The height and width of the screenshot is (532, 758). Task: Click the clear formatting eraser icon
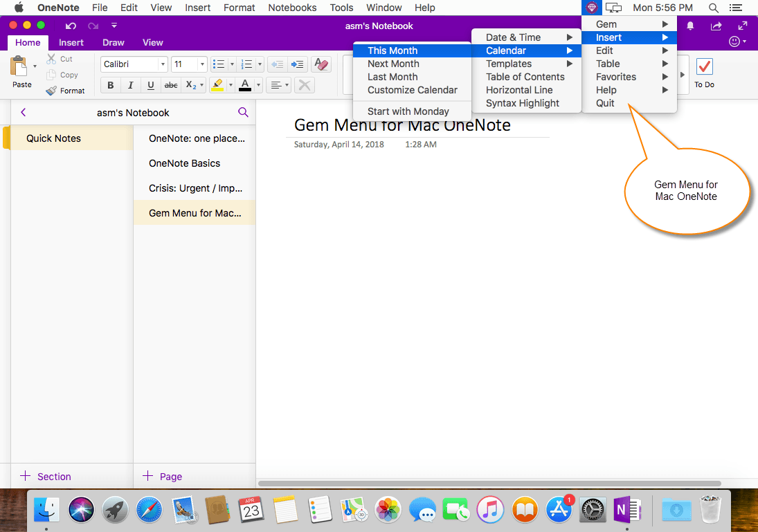point(321,64)
